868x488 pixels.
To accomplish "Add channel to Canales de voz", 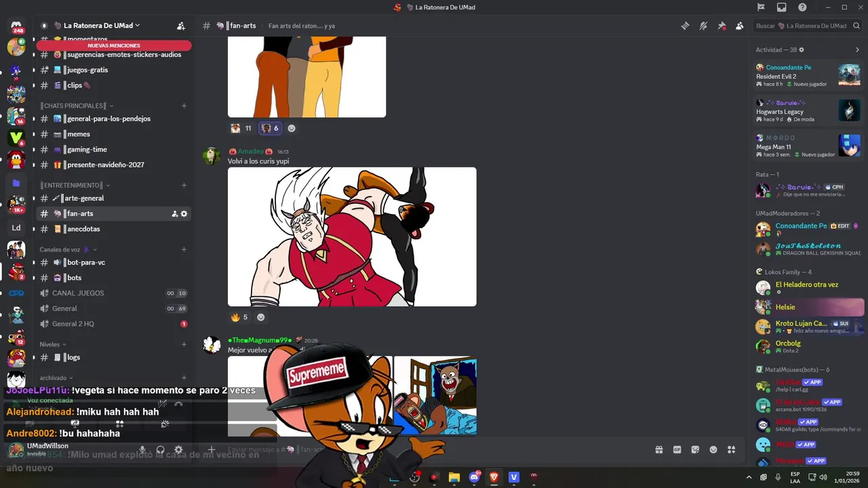I will tap(184, 249).
